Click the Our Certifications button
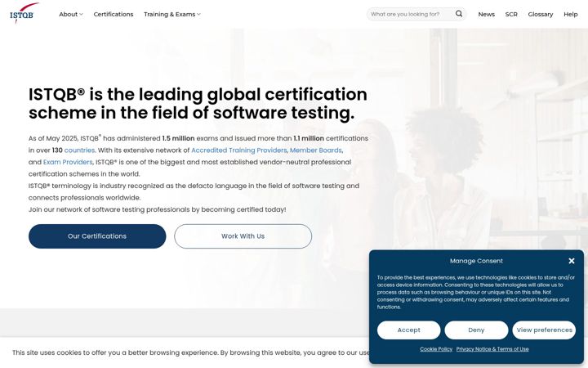This screenshot has height=368, width=588. (97, 236)
